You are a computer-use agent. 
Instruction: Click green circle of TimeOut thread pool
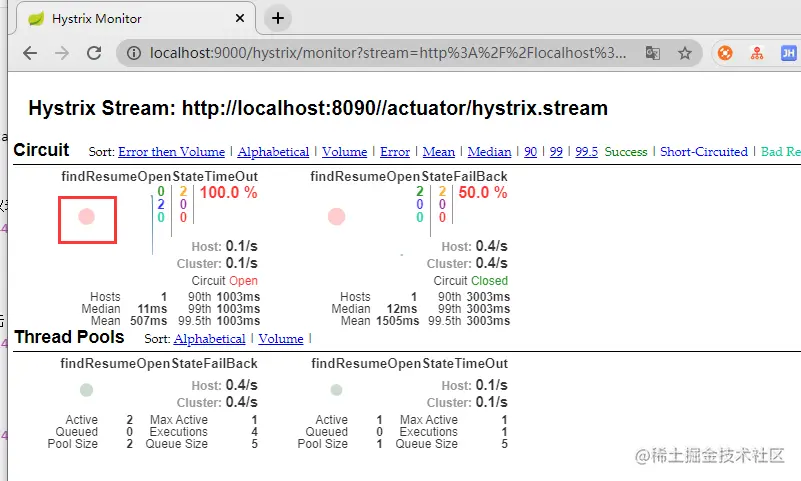coord(336,390)
